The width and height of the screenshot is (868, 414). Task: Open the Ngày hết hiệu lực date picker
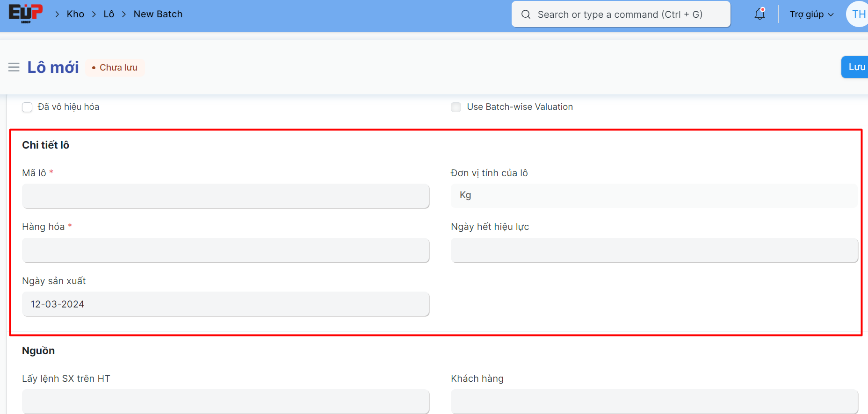[x=654, y=250]
